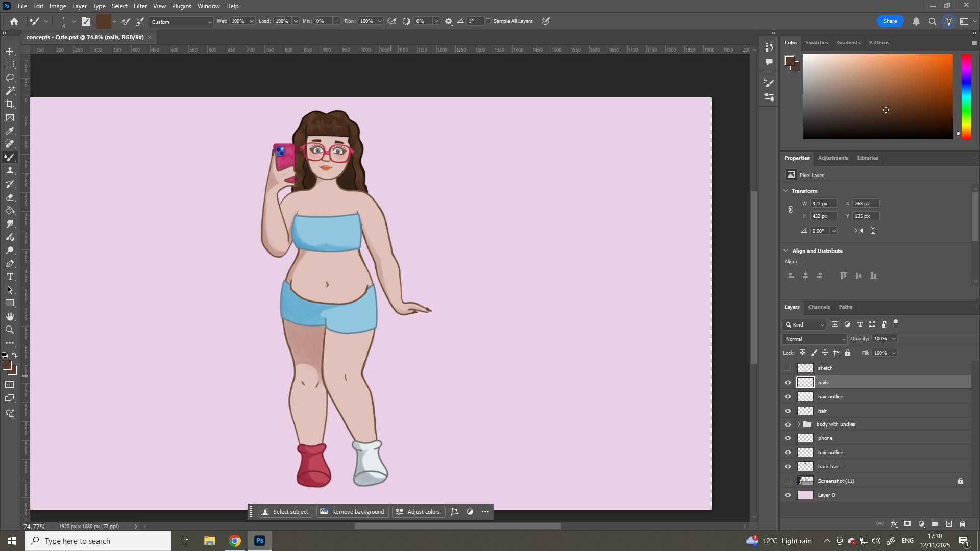Hide the nails layer
This screenshot has height=551, width=980.
click(x=788, y=382)
